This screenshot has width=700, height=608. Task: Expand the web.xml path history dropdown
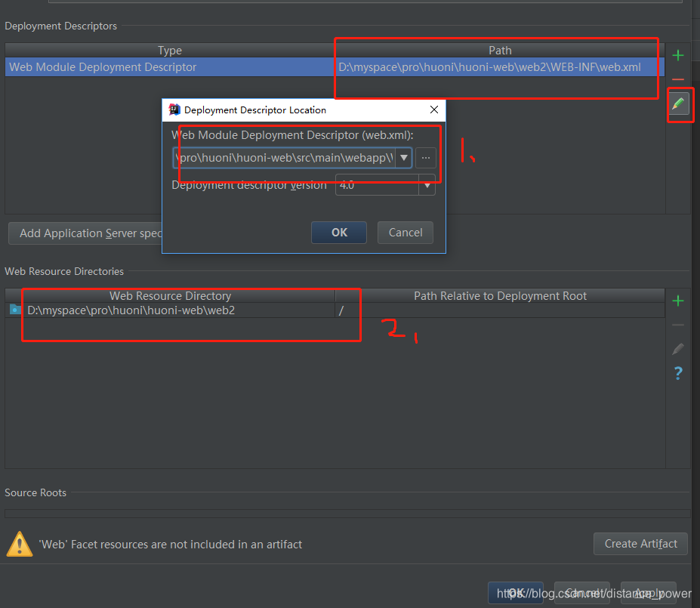tap(403, 158)
